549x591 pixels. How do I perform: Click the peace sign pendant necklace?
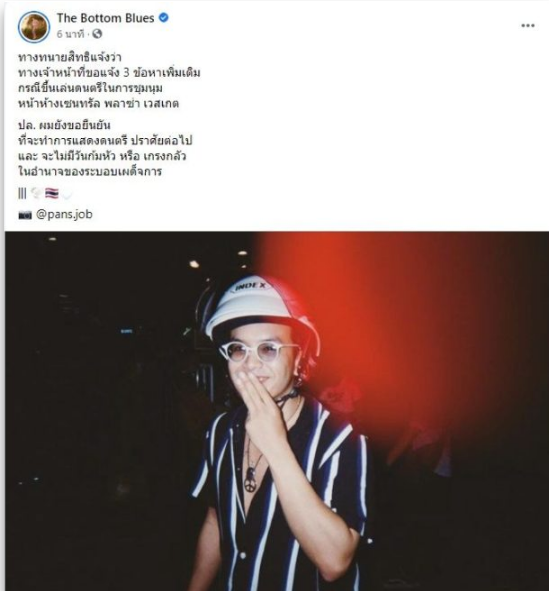(250, 482)
